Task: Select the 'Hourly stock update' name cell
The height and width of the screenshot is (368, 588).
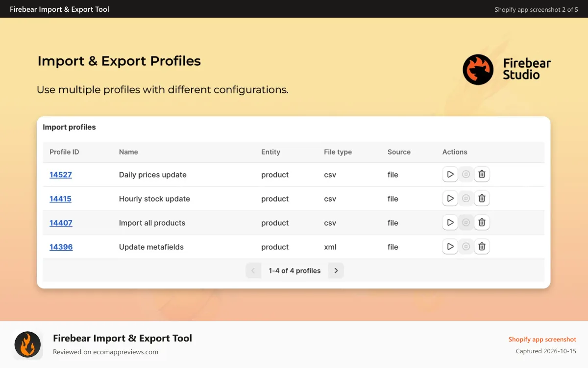Action: pyautogui.click(x=154, y=199)
